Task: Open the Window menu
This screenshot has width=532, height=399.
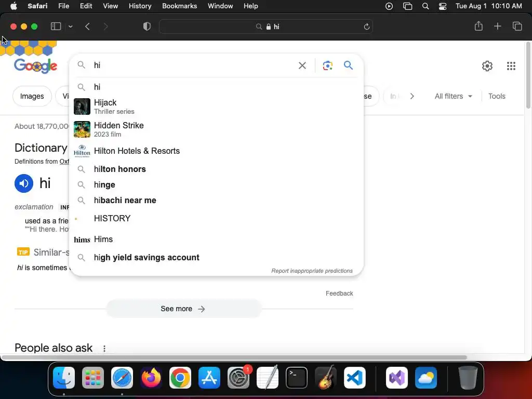Action: (220, 6)
